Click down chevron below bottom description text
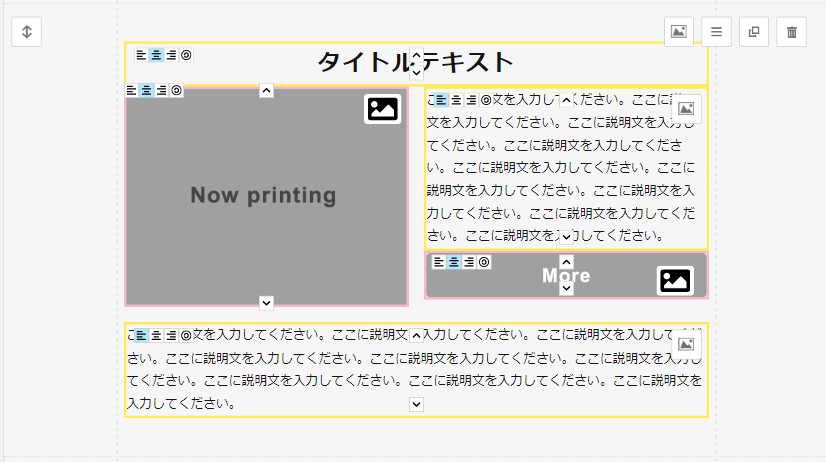826x462 pixels. pyautogui.click(x=417, y=404)
